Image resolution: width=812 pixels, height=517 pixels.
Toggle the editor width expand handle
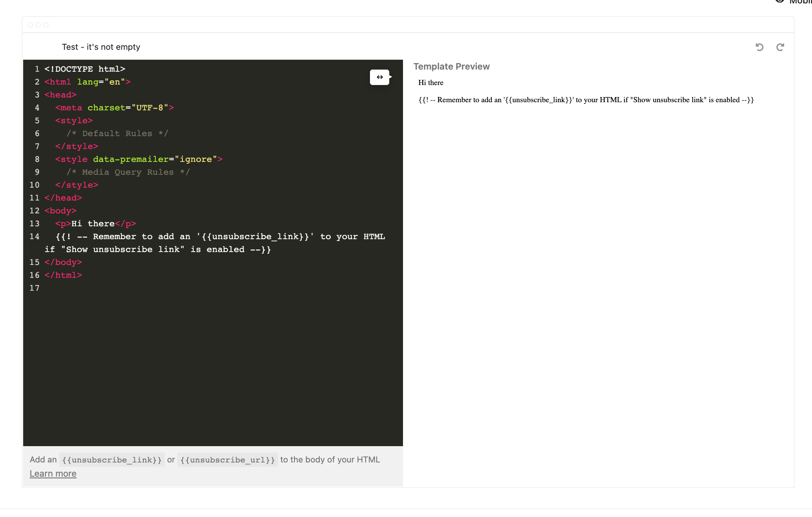pos(380,77)
